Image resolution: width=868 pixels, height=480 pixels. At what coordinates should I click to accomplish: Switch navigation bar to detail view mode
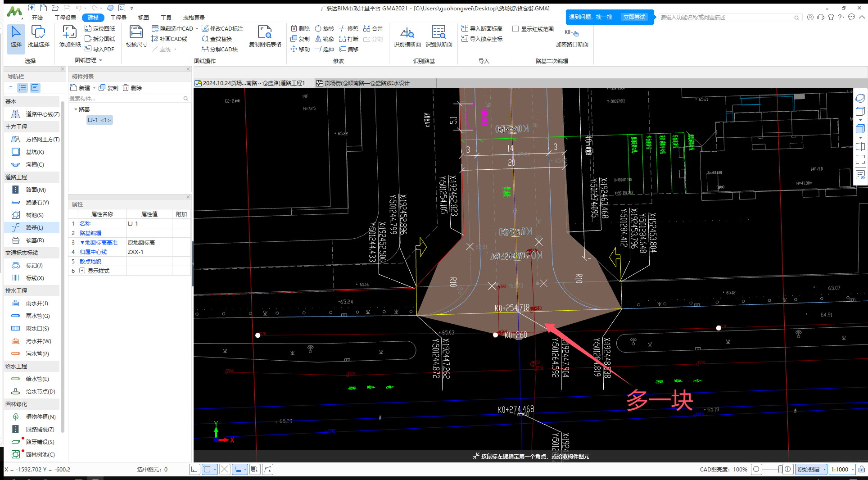[x=35, y=88]
